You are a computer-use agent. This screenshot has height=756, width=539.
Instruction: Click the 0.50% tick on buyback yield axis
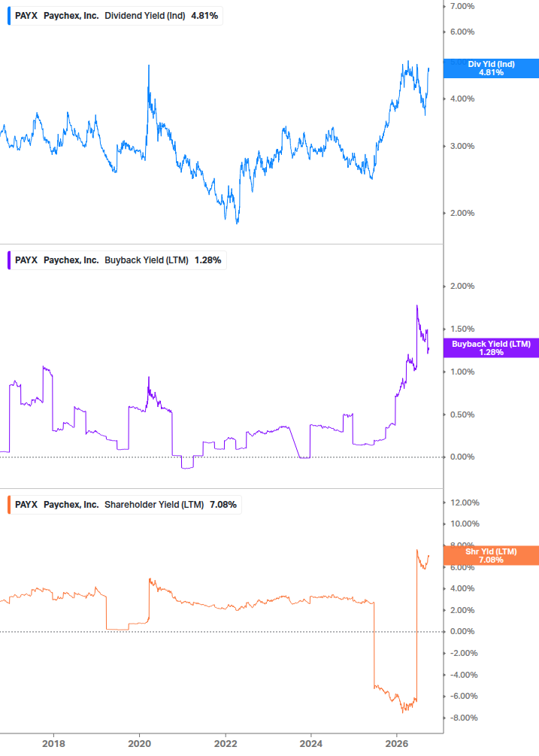pos(462,414)
